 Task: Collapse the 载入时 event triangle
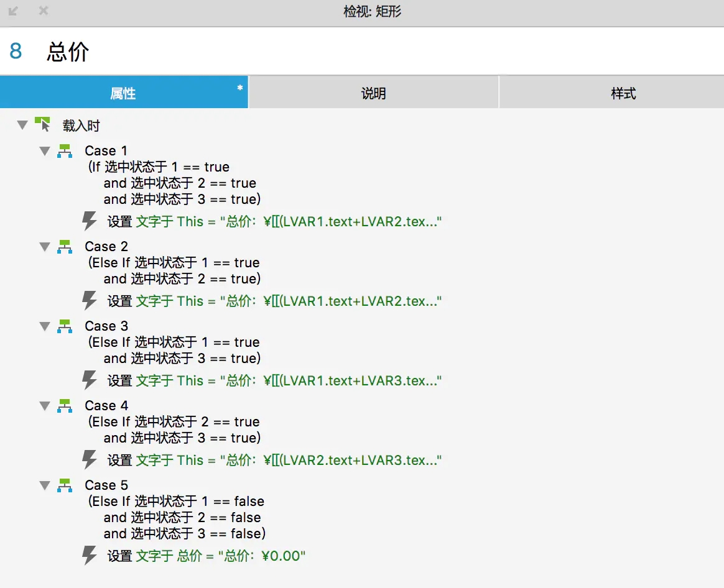22,124
